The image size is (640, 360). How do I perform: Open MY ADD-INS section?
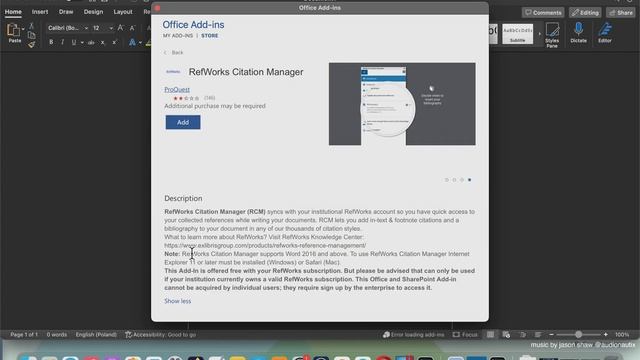[x=178, y=36]
